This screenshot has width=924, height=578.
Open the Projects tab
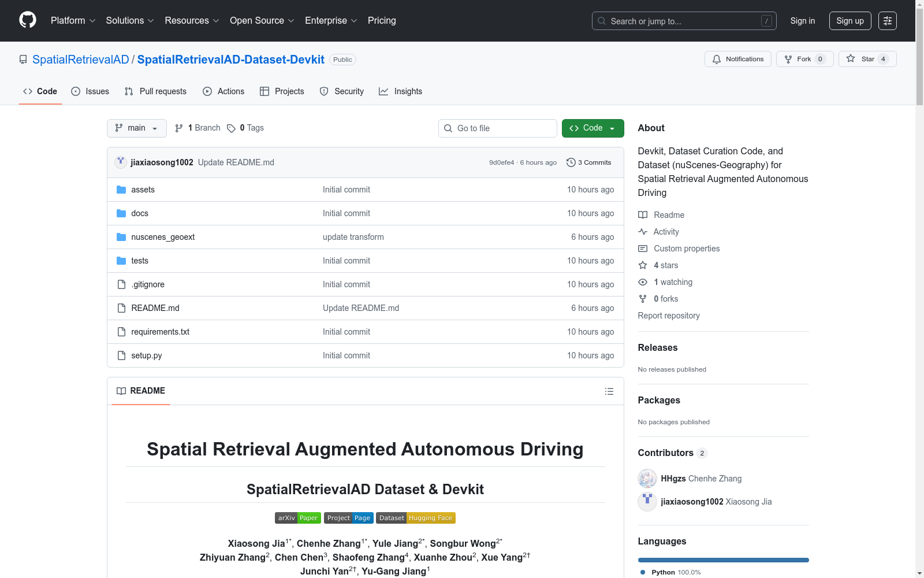[x=282, y=91]
